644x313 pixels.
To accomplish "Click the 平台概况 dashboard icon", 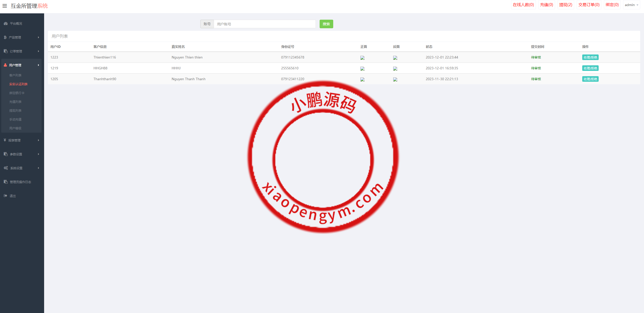I will click(x=6, y=23).
